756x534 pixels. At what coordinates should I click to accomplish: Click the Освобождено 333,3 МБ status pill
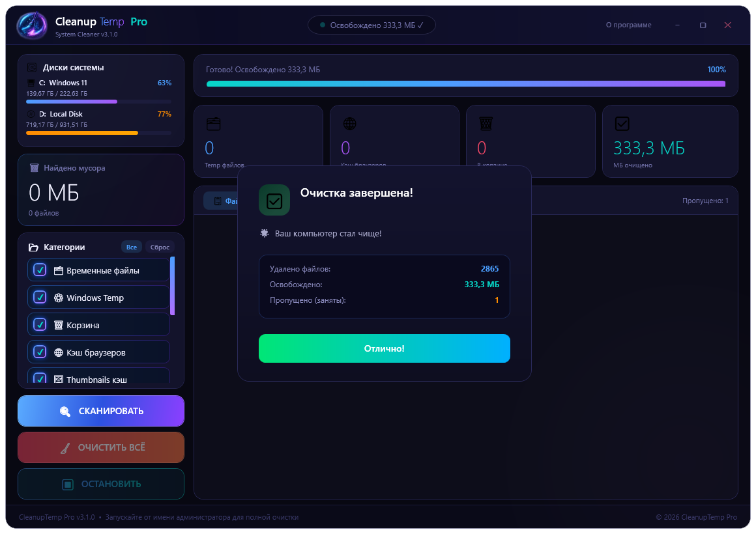[371, 25]
